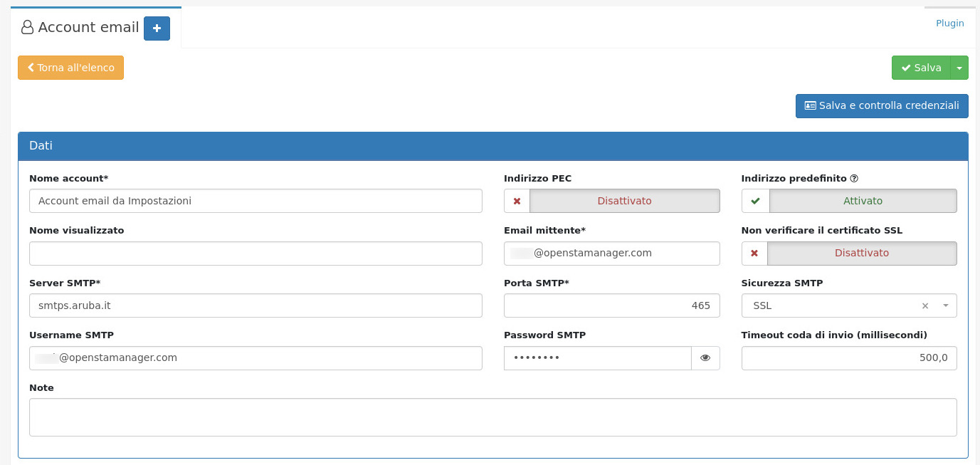Toggle Indirizzo predefinito Attivato switch
The height and width of the screenshot is (465, 980).
point(863,201)
